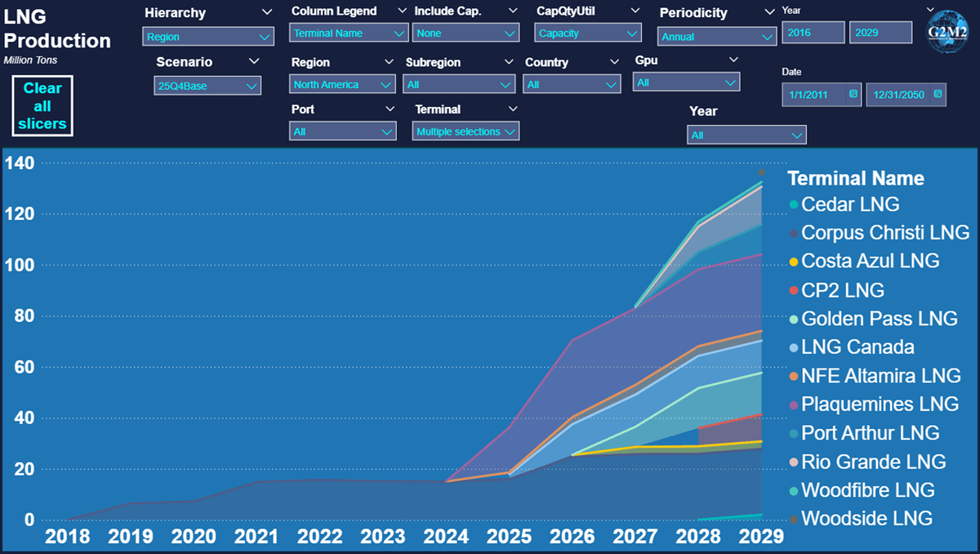980x554 pixels.
Task: Toggle Cedar LNG in the legend
Action: click(x=850, y=204)
